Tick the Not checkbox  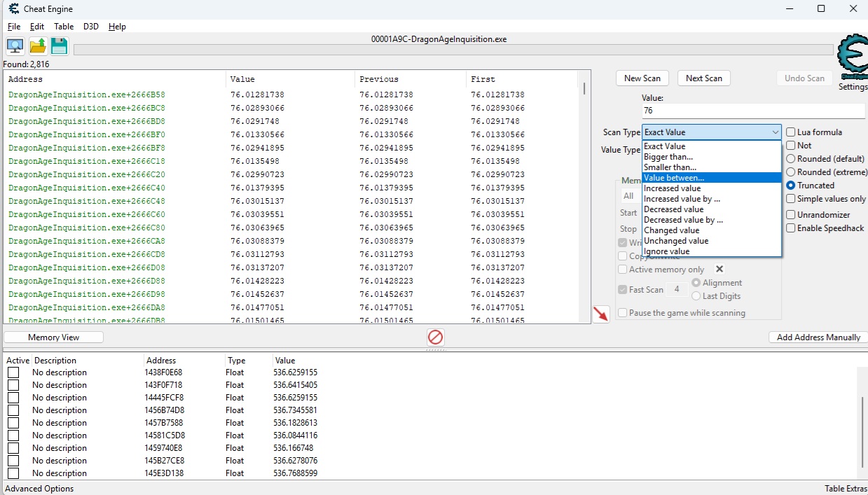[791, 146]
